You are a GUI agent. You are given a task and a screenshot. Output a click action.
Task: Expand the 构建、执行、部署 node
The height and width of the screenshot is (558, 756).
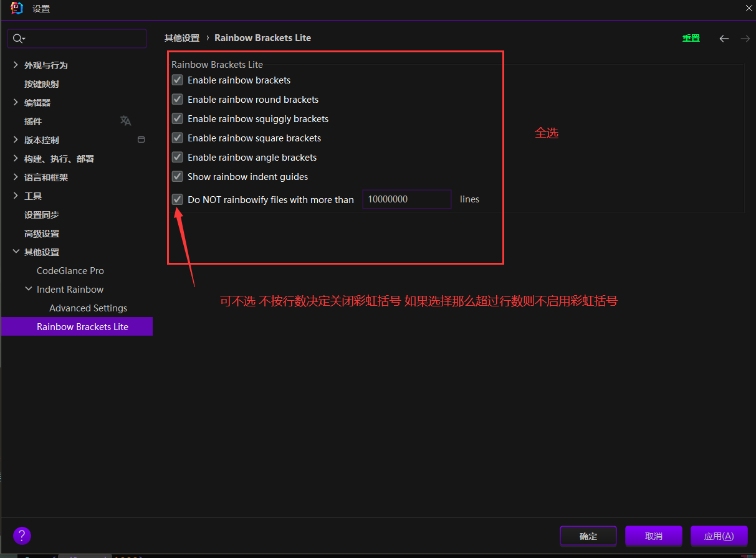[x=16, y=158]
